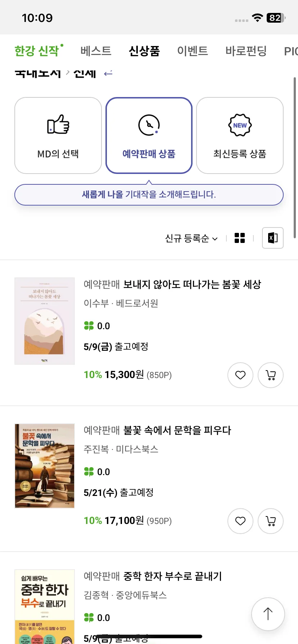The height and width of the screenshot is (644, 298).
Task: Tap the 보내지 않아도 떠나가는 봄꽃 세상 cover thumbnail
Action: point(45,321)
